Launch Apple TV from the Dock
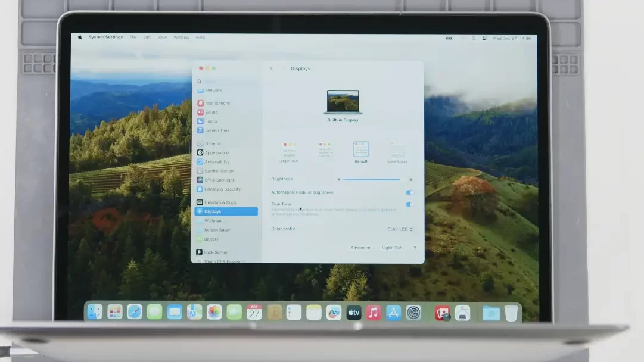This screenshot has width=644, height=362. tap(354, 313)
